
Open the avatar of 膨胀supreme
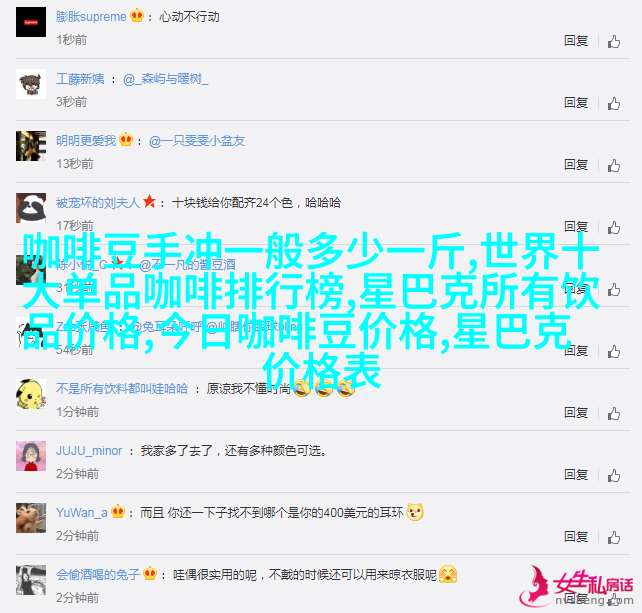coord(31,22)
